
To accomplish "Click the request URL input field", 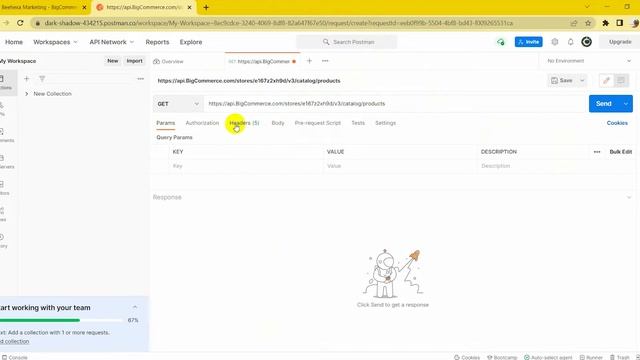I will click(x=395, y=104).
